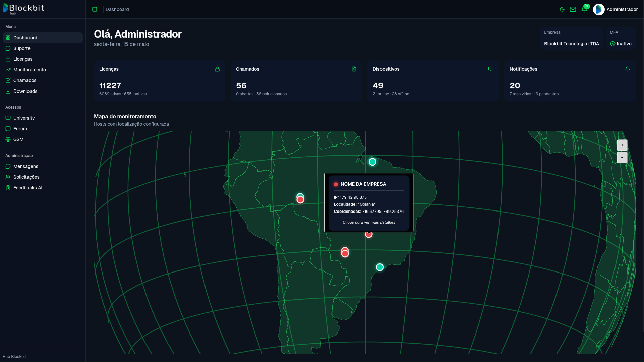The height and width of the screenshot is (362, 644).
Task: Click the red host marker below the tooltip
Action: pyautogui.click(x=369, y=234)
